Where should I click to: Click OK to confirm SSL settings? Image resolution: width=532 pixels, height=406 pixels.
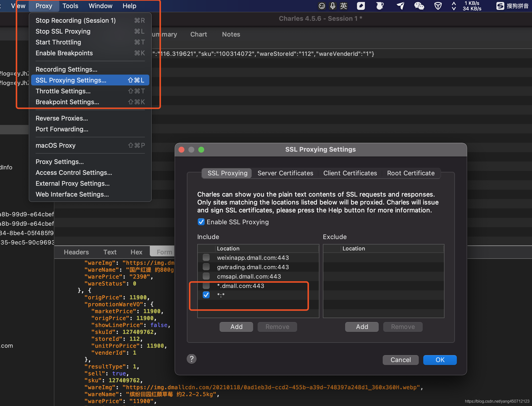[x=440, y=360]
